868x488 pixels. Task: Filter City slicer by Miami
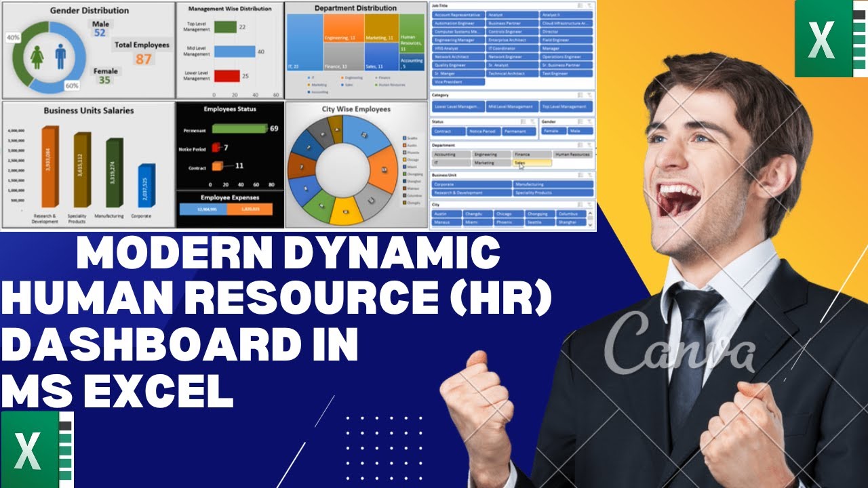[478, 222]
